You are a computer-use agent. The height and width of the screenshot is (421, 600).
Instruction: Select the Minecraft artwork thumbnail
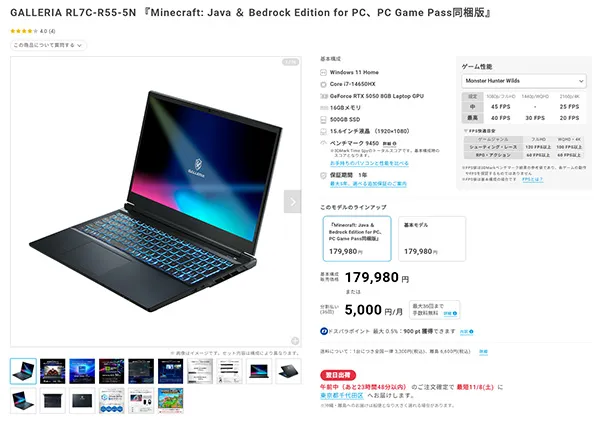171,401
